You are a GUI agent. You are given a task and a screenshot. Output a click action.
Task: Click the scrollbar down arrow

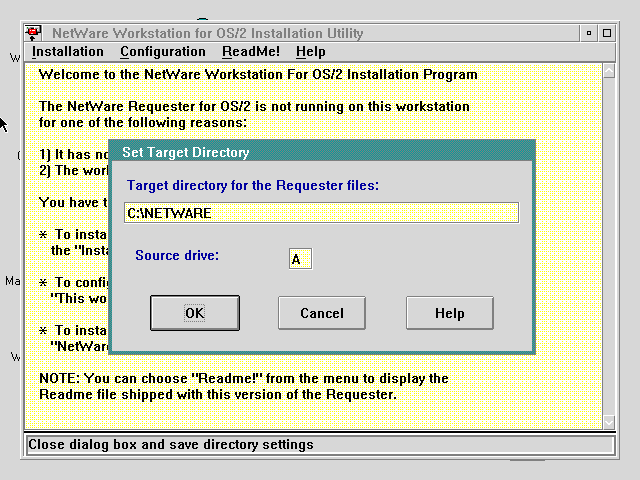point(609,422)
